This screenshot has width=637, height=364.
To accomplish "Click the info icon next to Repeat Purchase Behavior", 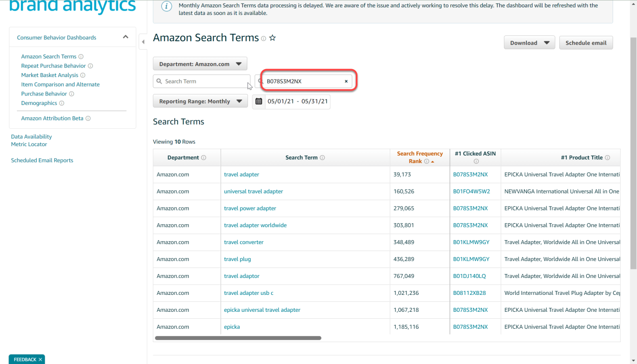I will [x=91, y=66].
